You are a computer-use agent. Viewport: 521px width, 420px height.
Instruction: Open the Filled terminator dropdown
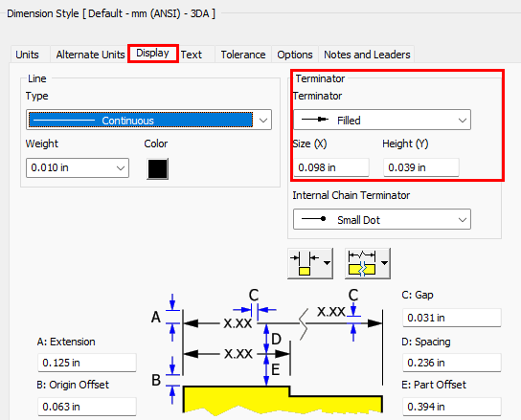(382, 120)
